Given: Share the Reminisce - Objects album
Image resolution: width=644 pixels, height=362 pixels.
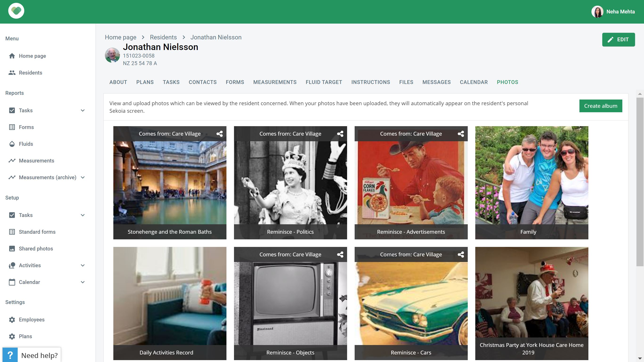Looking at the screenshot, I should (340, 255).
